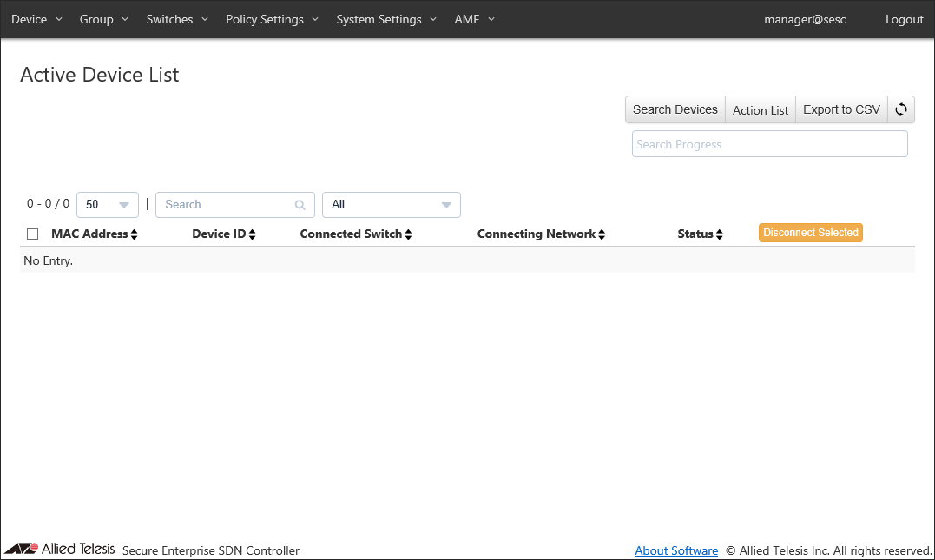Focus the Search Progress input field
The width and height of the screenshot is (935, 560).
coord(770,144)
